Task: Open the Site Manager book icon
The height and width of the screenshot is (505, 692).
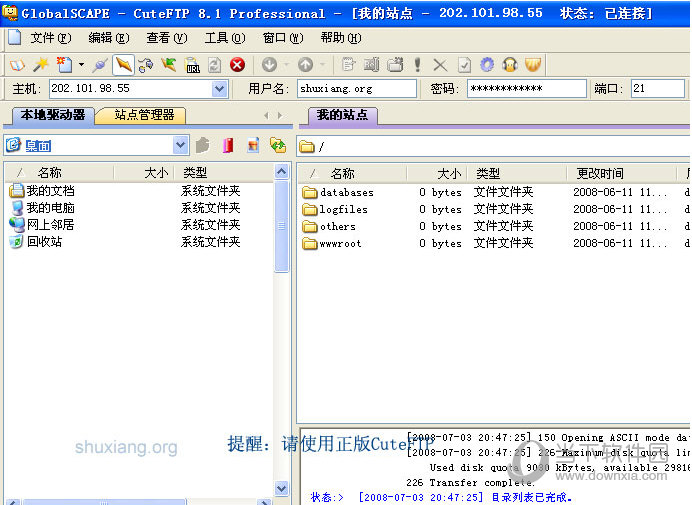Action: pos(17,65)
